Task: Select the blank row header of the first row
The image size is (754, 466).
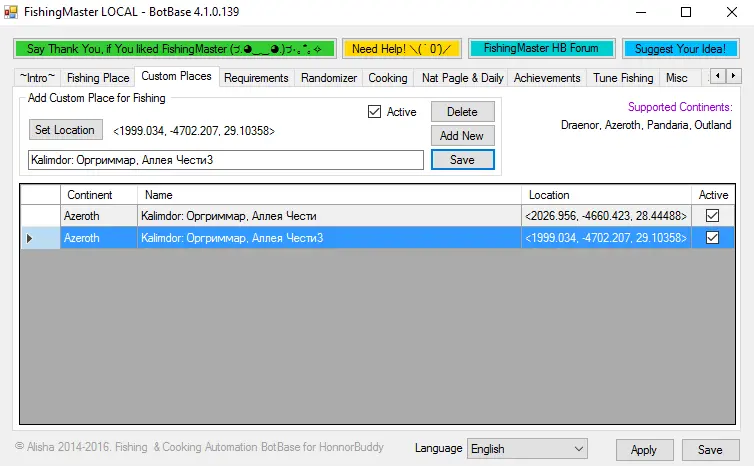Action: click(40, 215)
